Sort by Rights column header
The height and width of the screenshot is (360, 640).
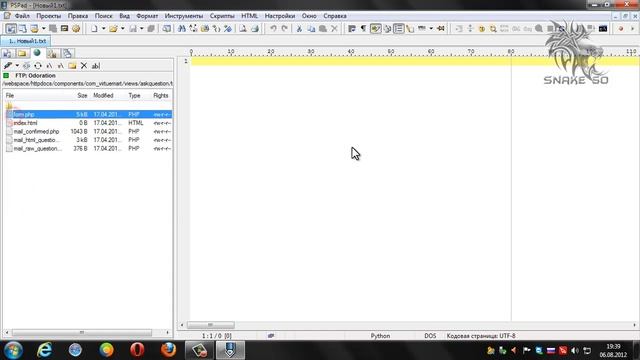pyautogui.click(x=161, y=96)
